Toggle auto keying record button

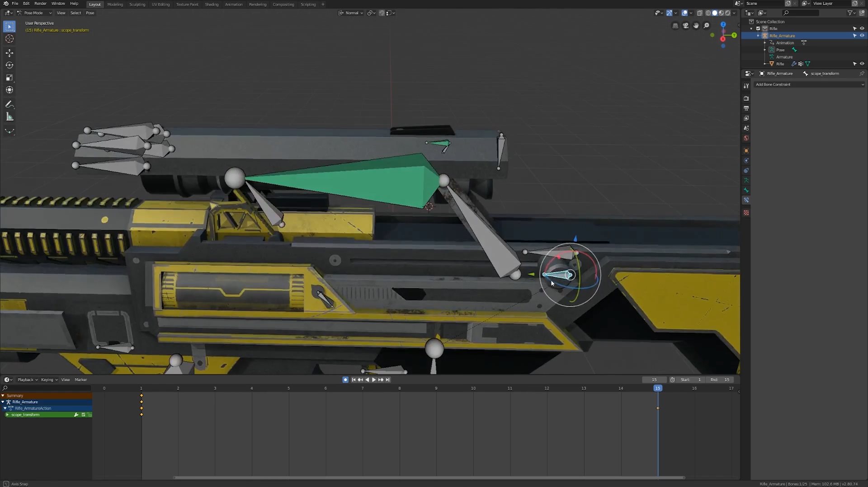[345, 380]
